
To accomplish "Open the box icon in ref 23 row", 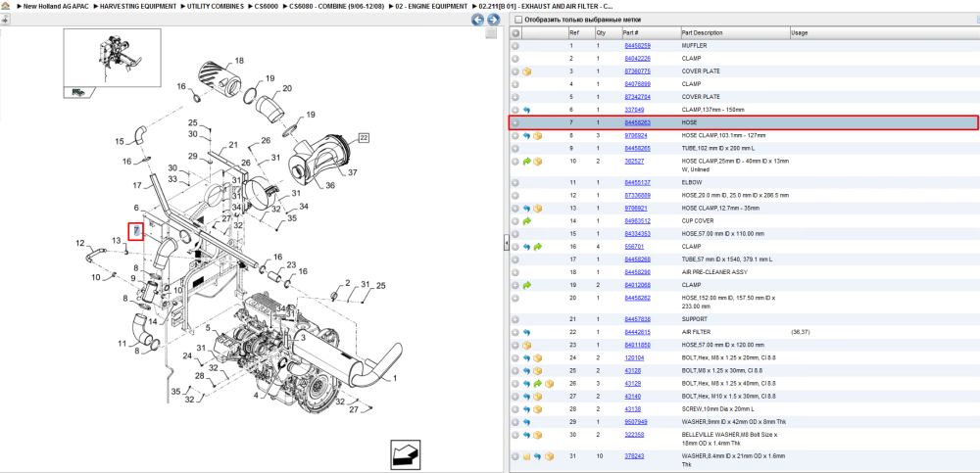I will (x=527, y=345).
